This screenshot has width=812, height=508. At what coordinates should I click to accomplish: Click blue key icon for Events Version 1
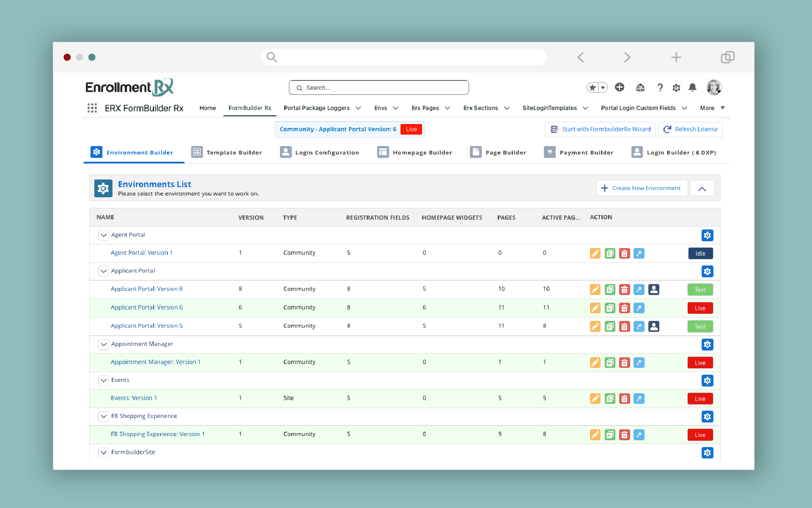tap(639, 399)
